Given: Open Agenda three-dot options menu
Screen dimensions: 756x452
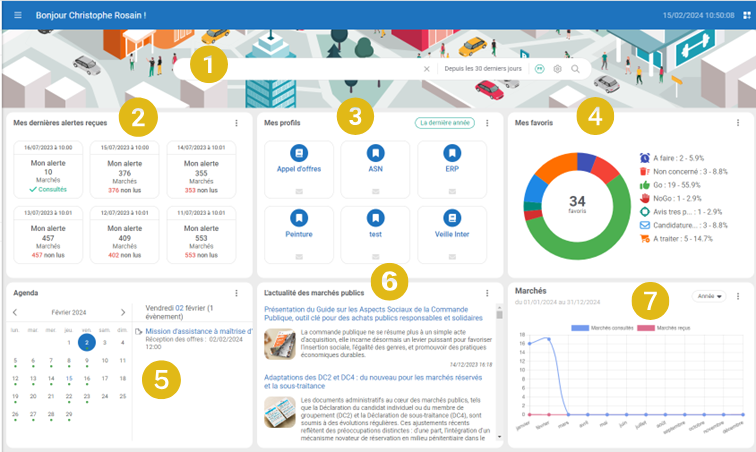Looking at the screenshot, I should coord(236,293).
